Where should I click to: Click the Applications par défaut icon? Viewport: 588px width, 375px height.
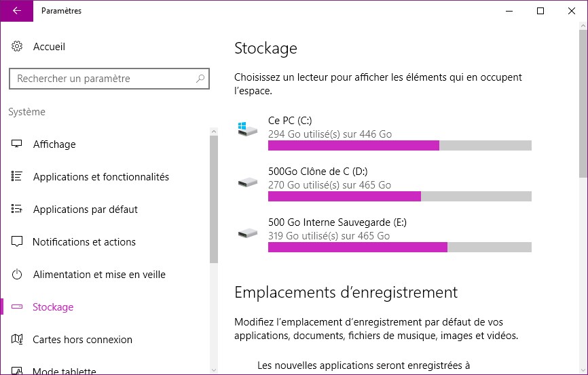point(17,210)
